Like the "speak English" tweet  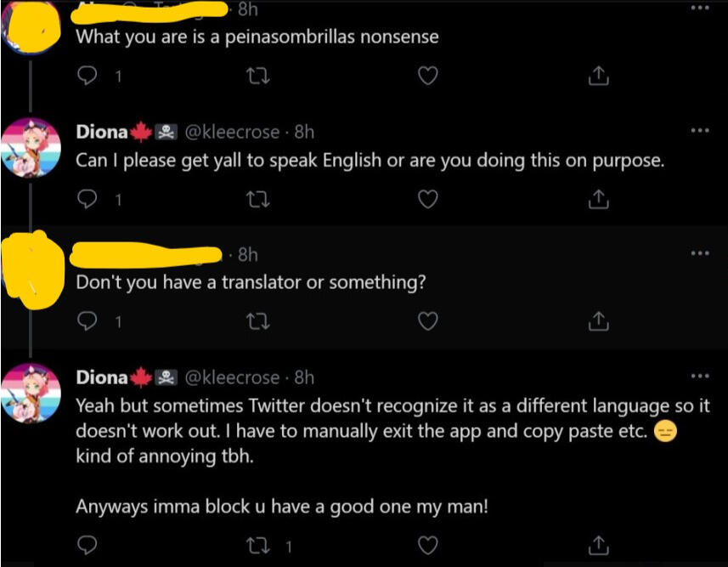click(x=429, y=199)
